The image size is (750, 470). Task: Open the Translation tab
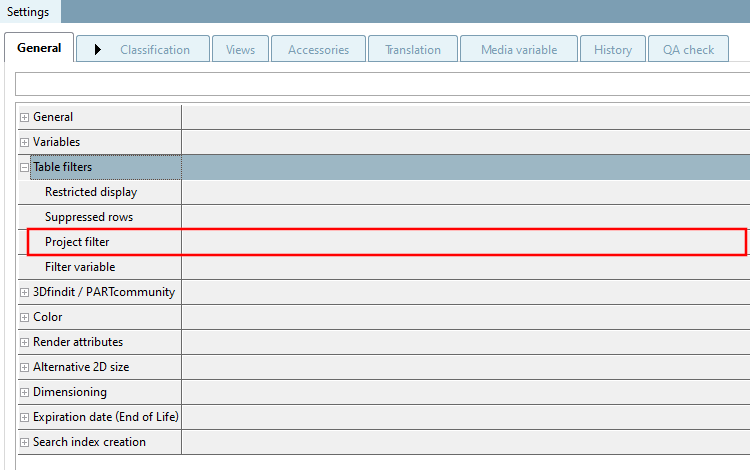[x=413, y=49]
